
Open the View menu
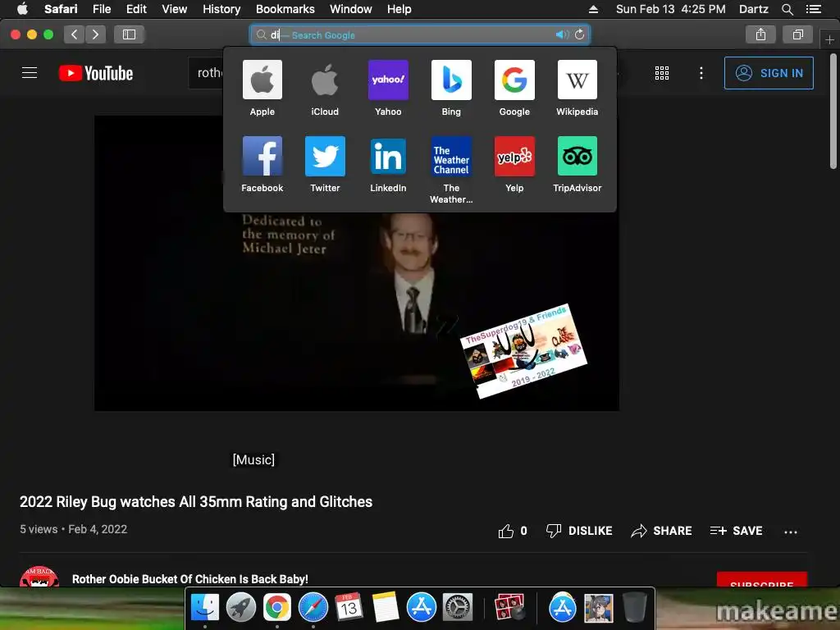(x=175, y=9)
